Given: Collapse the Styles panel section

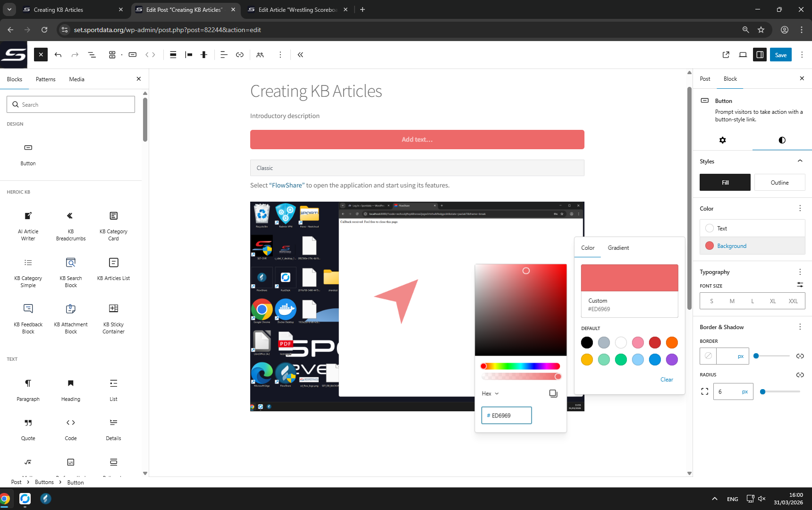Looking at the screenshot, I should point(800,161).
